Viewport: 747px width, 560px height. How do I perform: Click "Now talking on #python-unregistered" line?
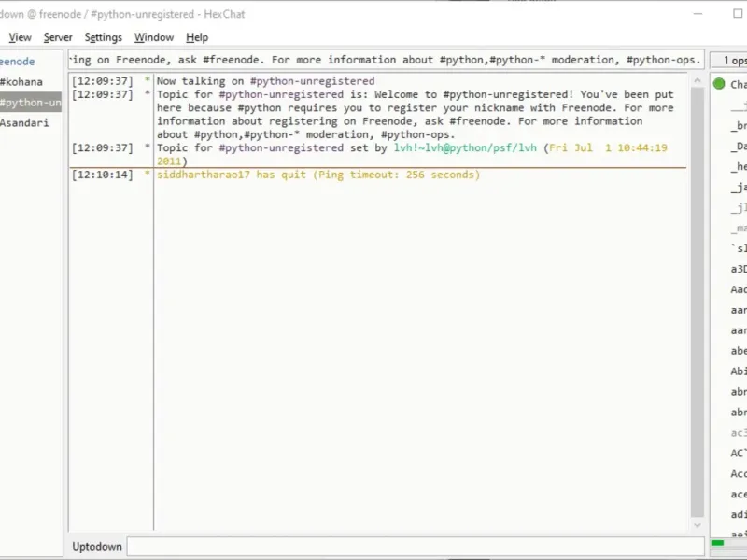point(266,81)
